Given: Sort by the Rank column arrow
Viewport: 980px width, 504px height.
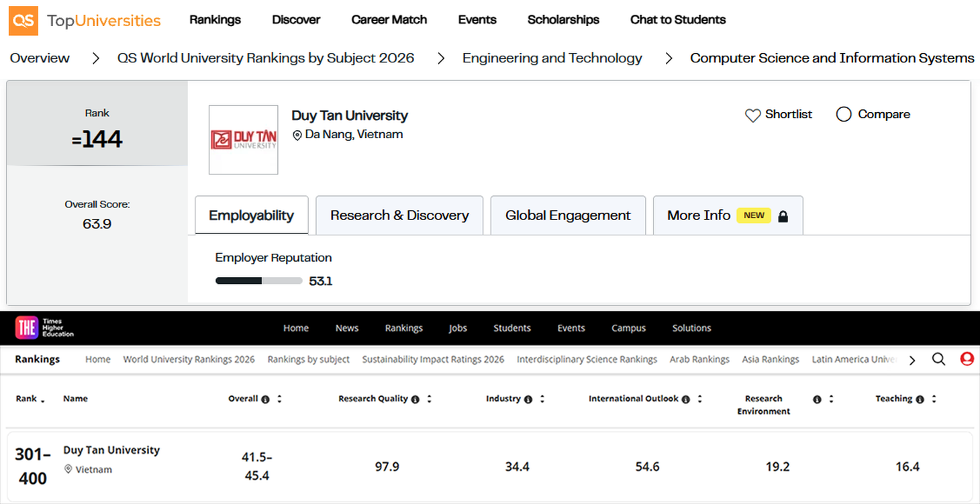Looking at the screenshot, I should point(43,401).
